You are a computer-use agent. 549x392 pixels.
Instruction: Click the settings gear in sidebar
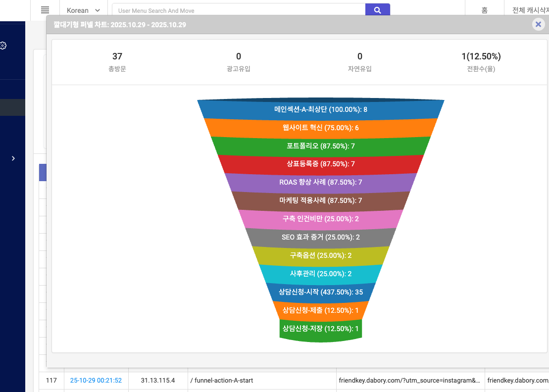[3, 46]
